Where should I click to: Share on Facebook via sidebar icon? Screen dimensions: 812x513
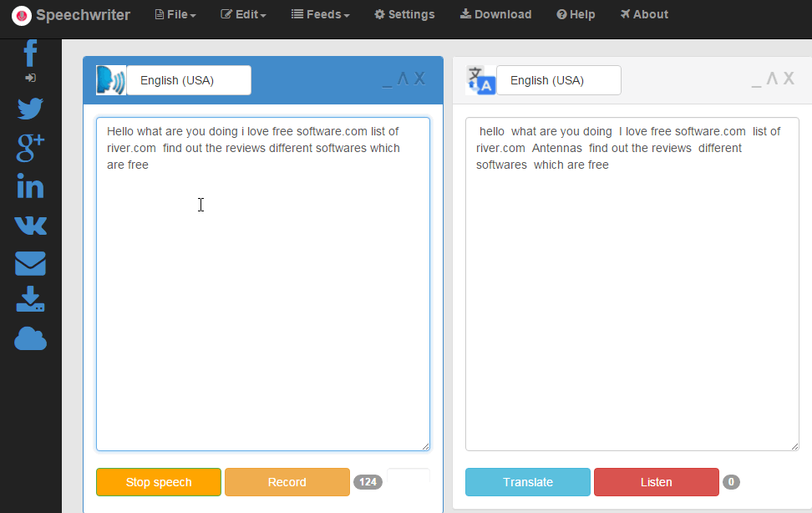[31, 53]
